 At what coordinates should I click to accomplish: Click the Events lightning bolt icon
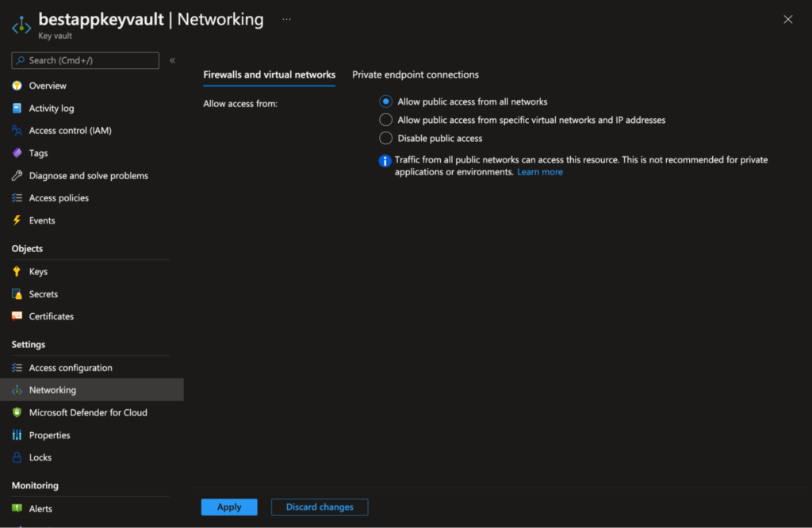[x=17, y=220]
